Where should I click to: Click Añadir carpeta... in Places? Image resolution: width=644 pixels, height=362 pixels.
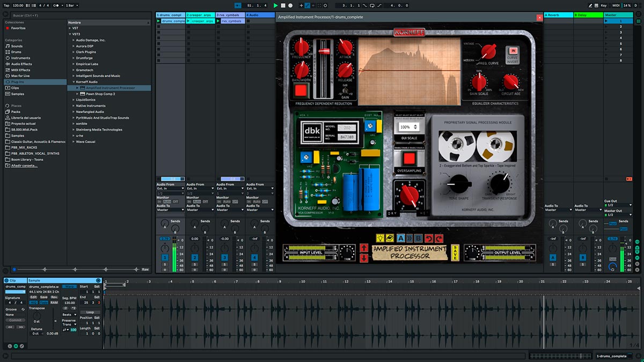(x=25, y=165)
